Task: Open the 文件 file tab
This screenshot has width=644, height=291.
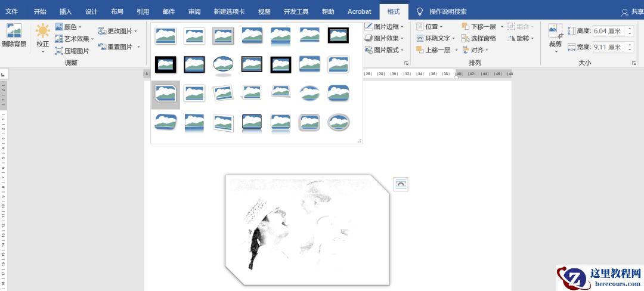Action: (x=11, y=11)
